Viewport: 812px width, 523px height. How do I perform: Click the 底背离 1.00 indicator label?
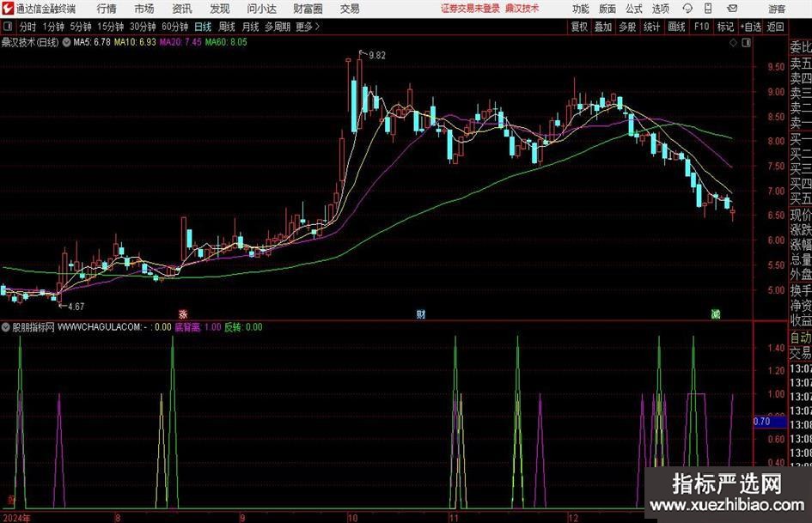pos(198,327)
